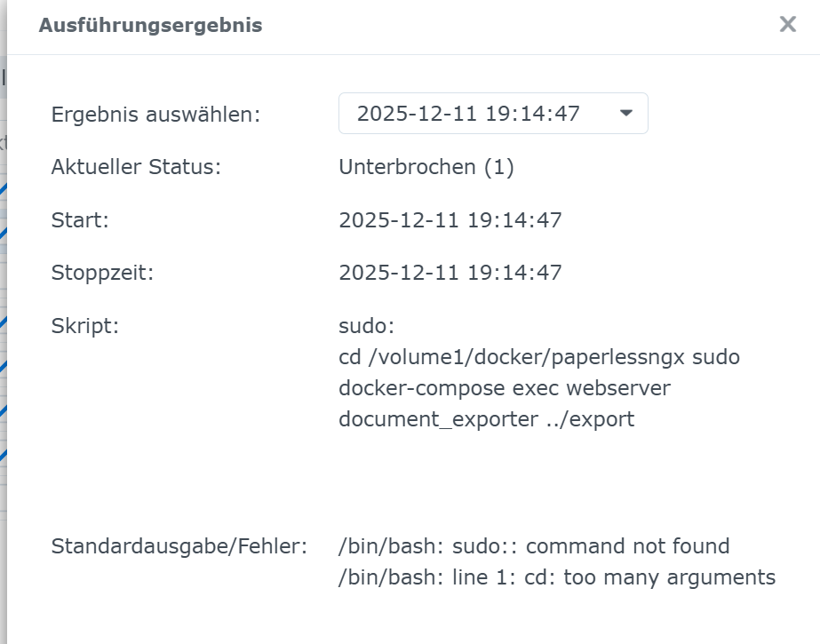
Task: Click the "sudo:: command not found" error line
Action: tap(534, 546)
